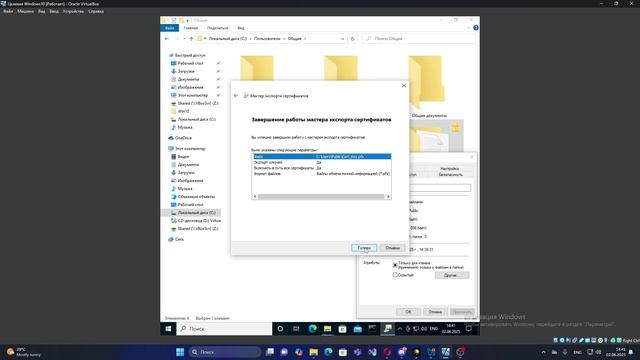Viewport: 640px width, 360px height.
Task: Close the certificate export wizard dialog
Action: (x=404, y=86)
